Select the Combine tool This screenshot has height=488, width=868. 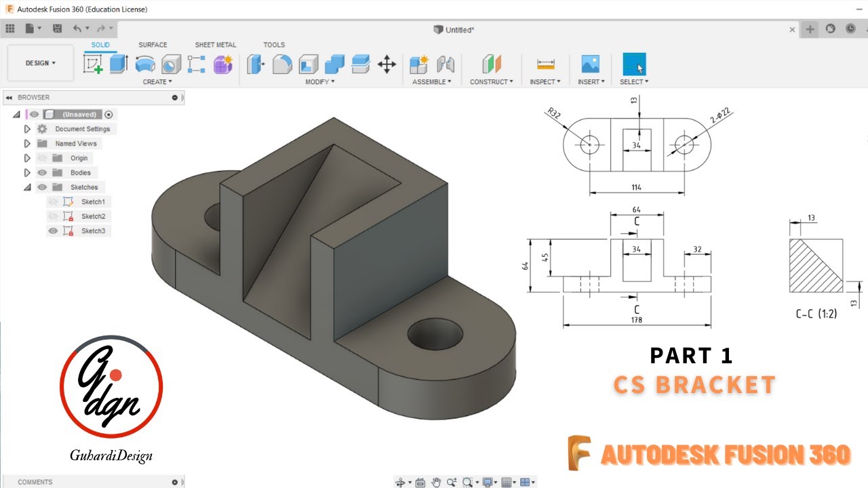click(x=335, y=64)
